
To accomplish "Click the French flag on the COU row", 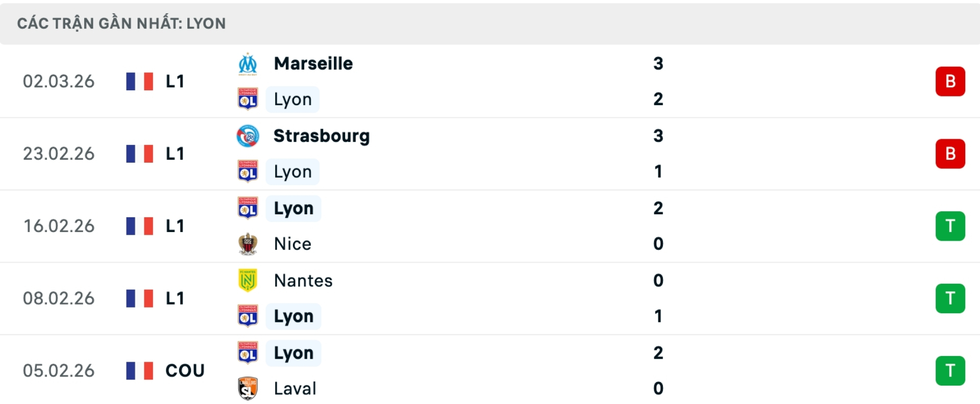I will (139, 370).
